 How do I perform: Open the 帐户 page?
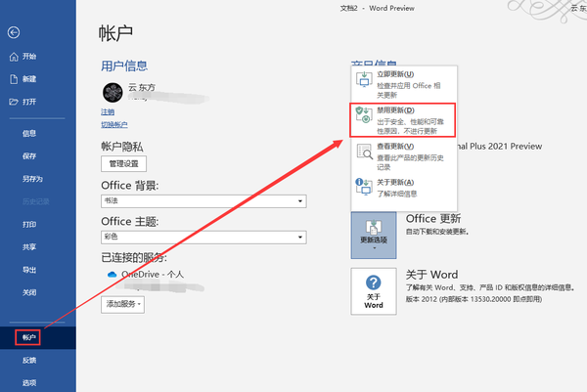38,338
